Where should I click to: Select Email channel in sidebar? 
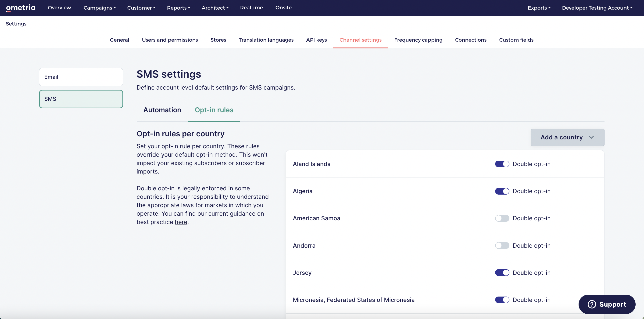coord(81,77)
